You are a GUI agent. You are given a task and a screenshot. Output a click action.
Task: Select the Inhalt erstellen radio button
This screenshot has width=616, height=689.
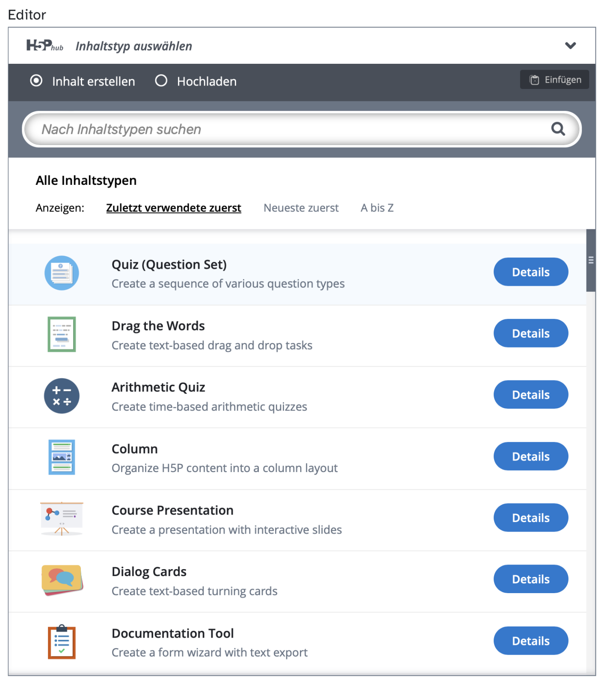pyautogui.click(x=36, y=81)
